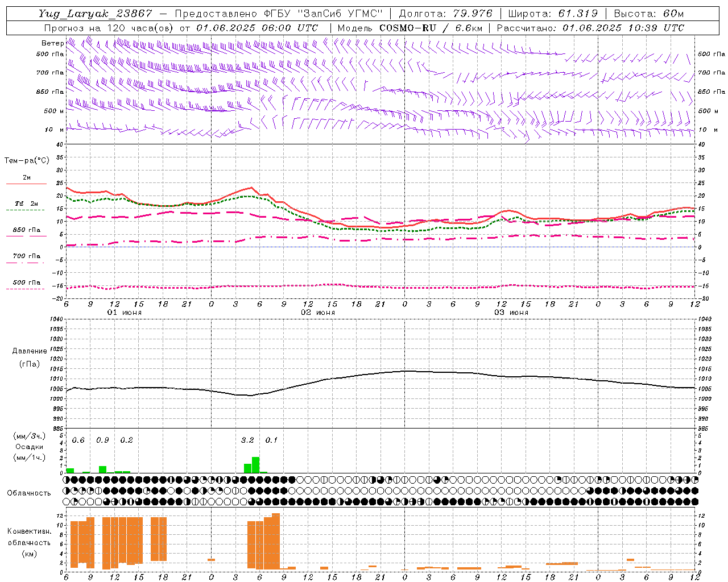
Task: Click the Широта: 61.319 value
Action: (x=552, y=14)
